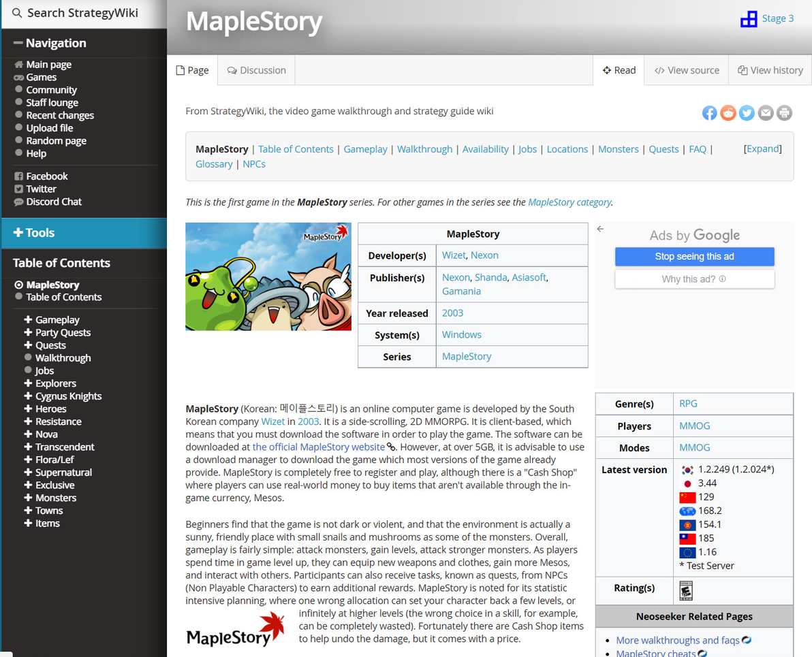
Task: Open the View source tab
Action: pos(687,70)
